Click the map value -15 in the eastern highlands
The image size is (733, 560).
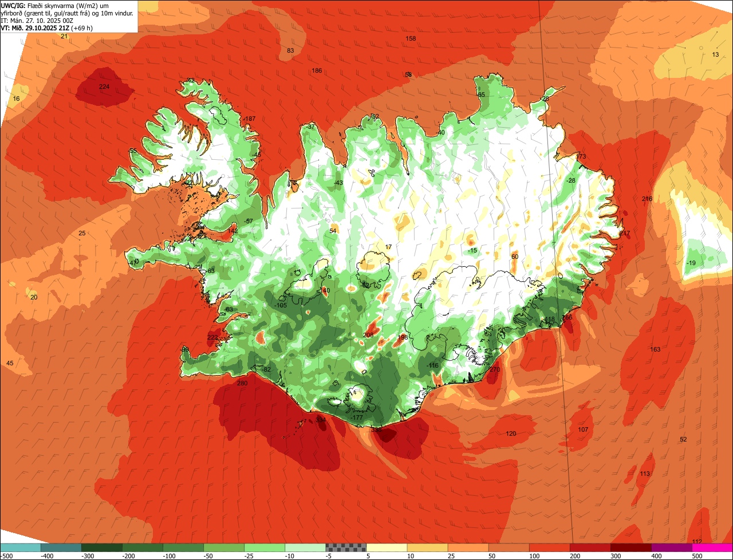(x=472, y=251)
